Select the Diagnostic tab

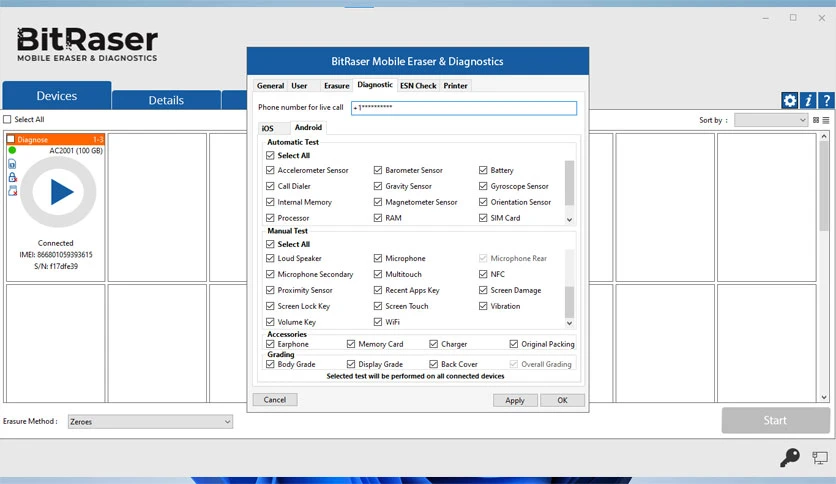pos(375,85)
